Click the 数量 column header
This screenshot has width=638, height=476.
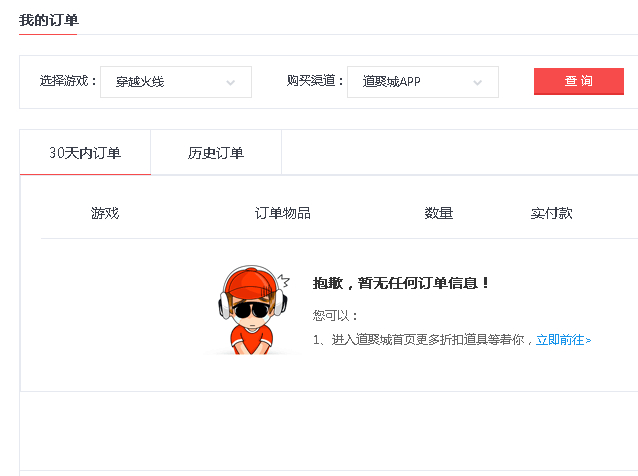click(439, 213)
